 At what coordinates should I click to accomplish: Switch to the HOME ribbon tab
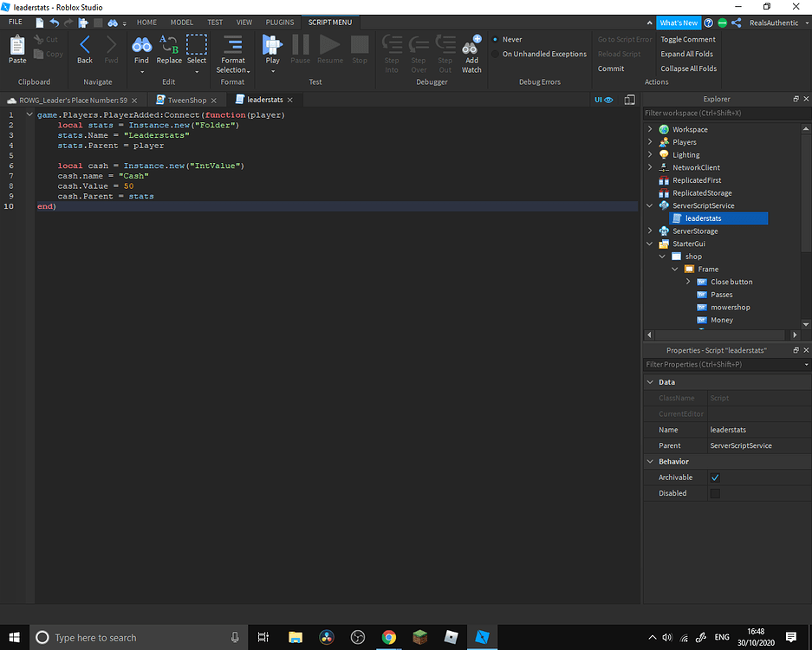(x=146, y=23)
